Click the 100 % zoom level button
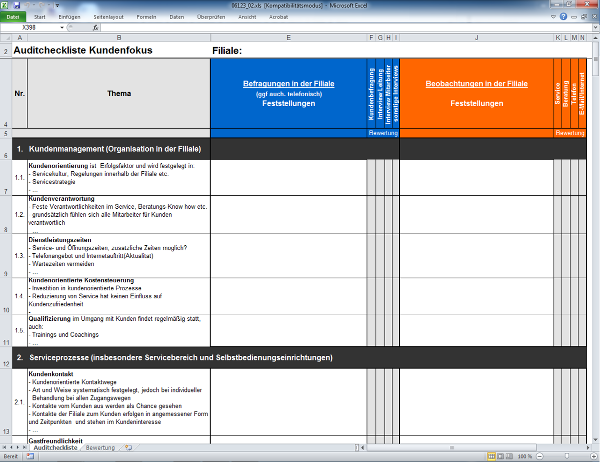600x462 pixels. 525,456
